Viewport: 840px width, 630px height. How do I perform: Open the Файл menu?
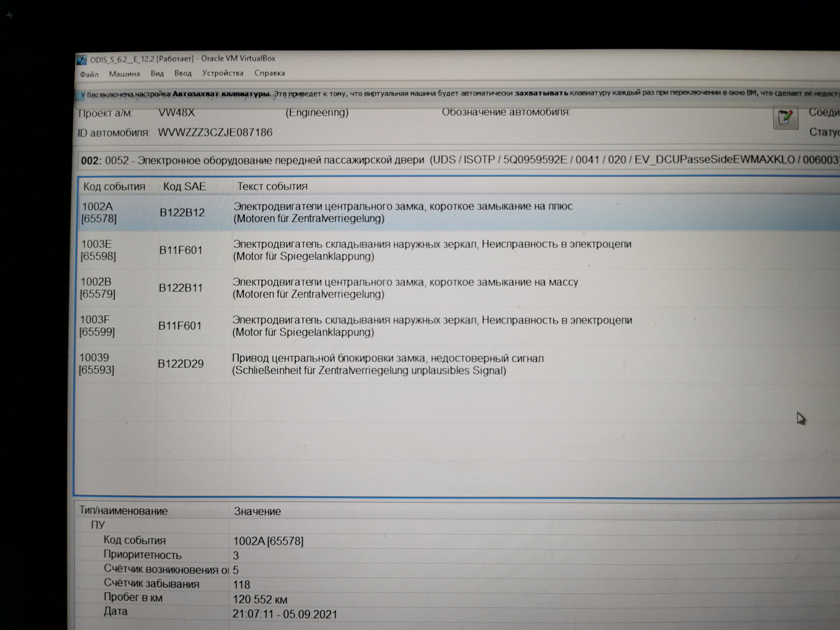89,74
